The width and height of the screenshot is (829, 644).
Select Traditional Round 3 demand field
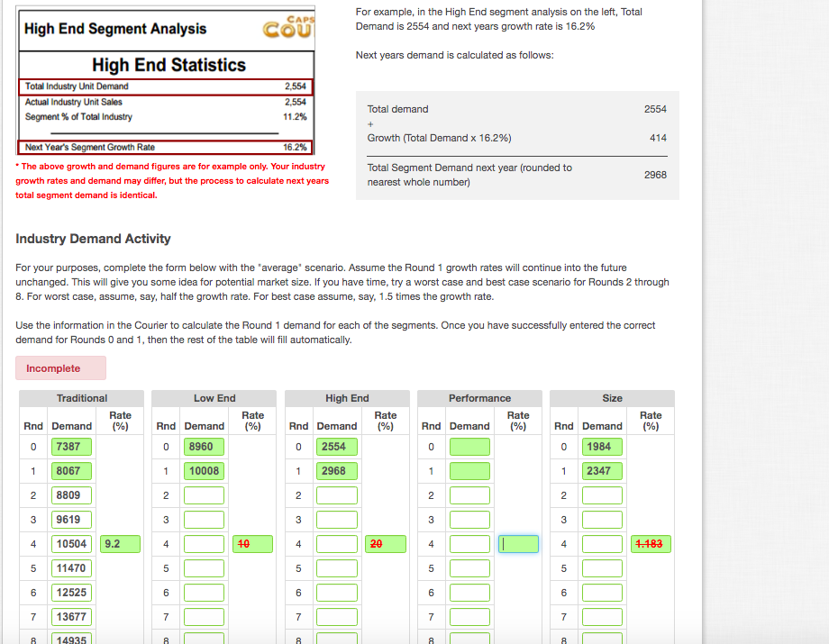pyautogui.click(x=71, y=519)
